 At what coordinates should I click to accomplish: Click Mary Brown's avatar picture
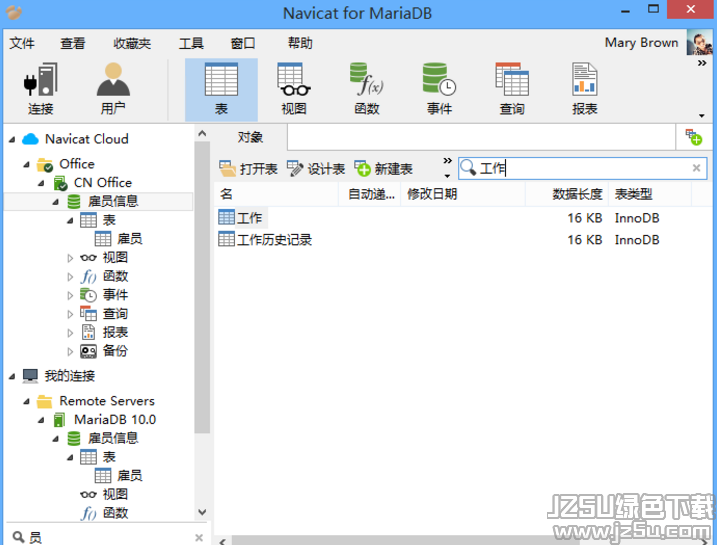click(699, 43)
